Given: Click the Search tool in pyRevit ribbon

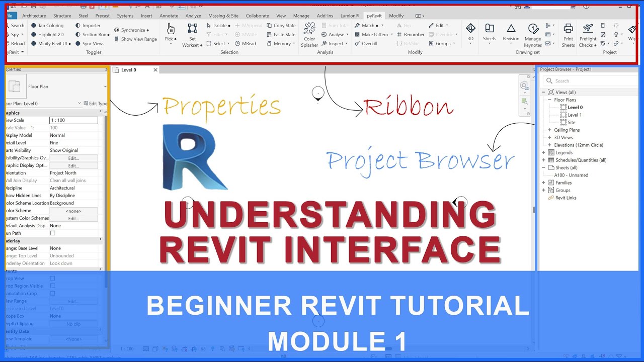Looking at the screenshot, I should [16, 26].
